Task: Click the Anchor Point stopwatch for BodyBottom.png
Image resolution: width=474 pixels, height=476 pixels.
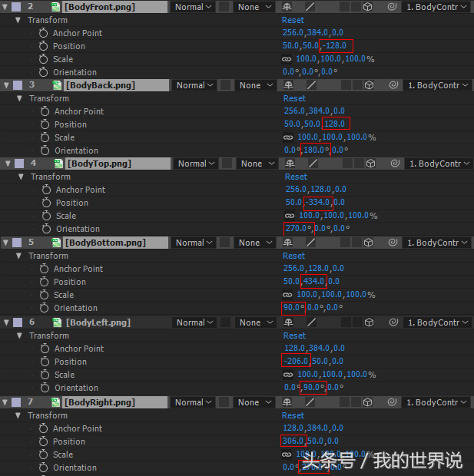Action: [x=45, y=269]
